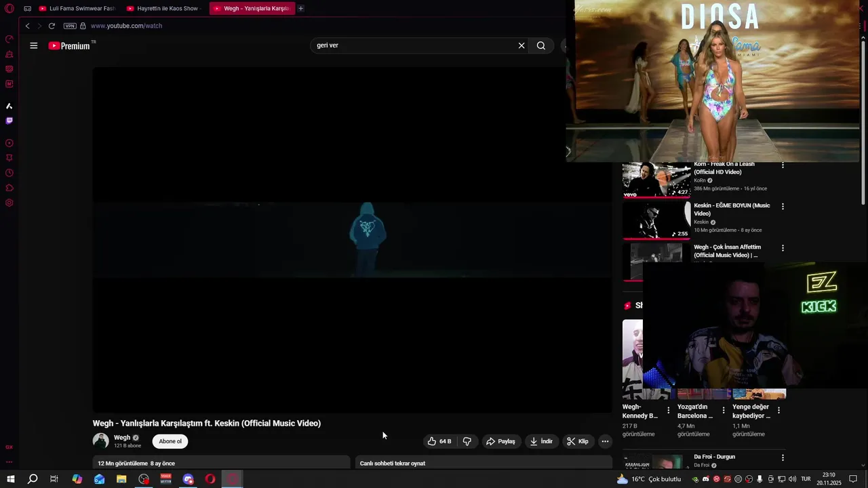The height and width of the screenshot is (488, 868).
Task: Open 16°C Çok bulutlu weather widget
Action: click(x=649, y=479)
